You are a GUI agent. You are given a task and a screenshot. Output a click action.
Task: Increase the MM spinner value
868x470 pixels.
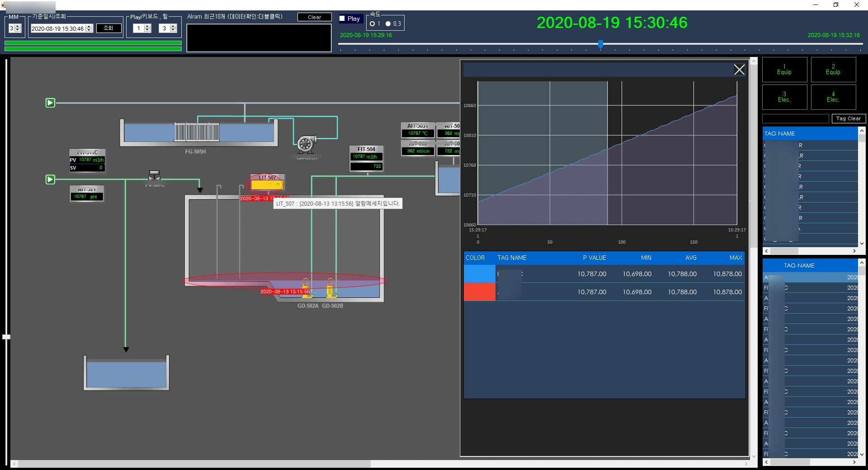[18, 26]
